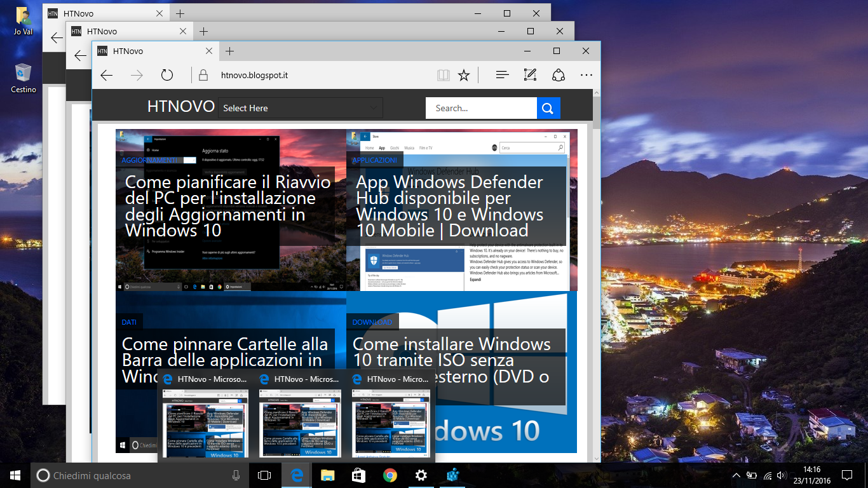Click the page scrollbar up arrow

[x=597, y=93]
